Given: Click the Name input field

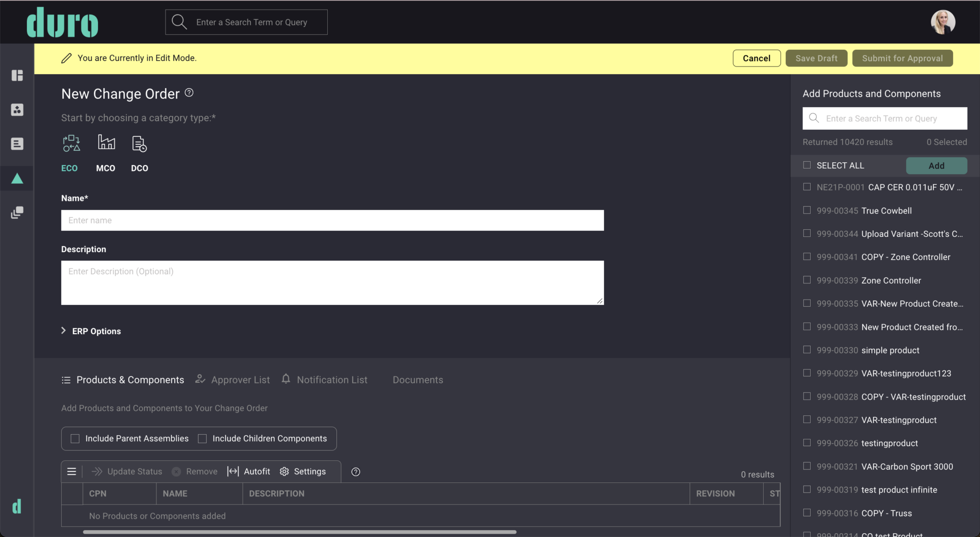Looking at the screenshot, I should (333, 220).
